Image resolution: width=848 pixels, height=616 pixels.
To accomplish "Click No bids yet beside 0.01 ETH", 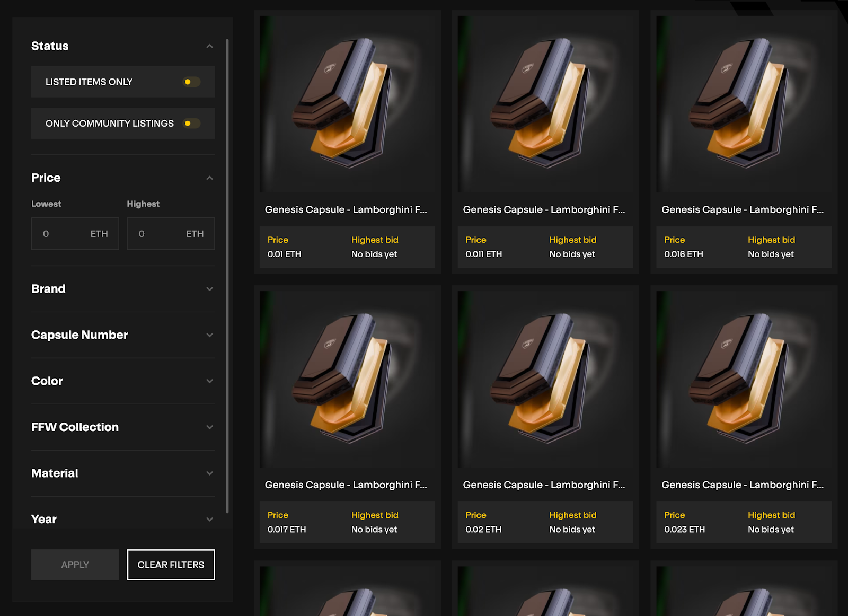I will pos(374,254).
